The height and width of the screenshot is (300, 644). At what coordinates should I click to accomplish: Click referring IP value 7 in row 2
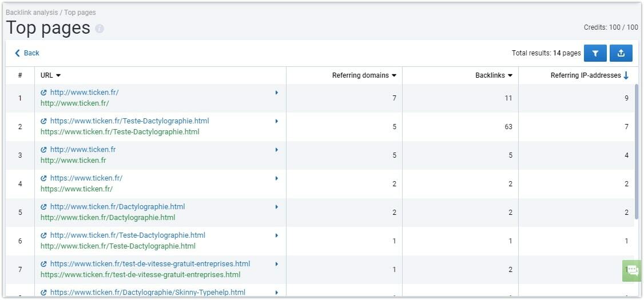[x=627, y=127]
